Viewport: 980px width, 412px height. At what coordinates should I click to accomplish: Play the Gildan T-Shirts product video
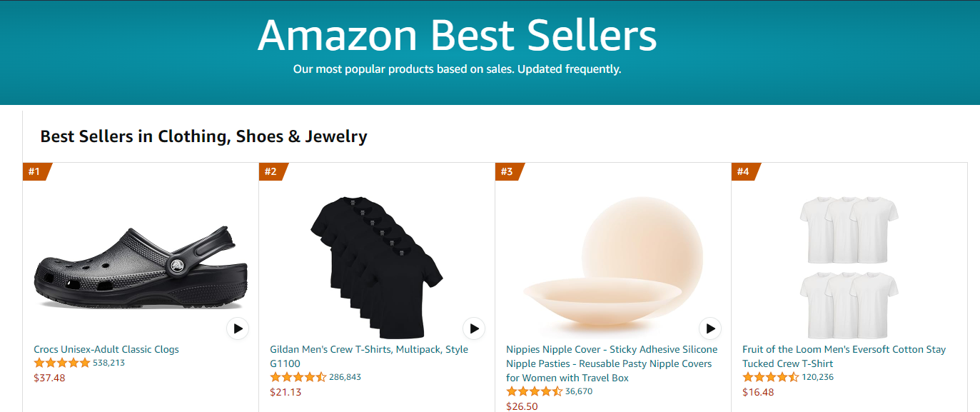[x=473, y=328]
